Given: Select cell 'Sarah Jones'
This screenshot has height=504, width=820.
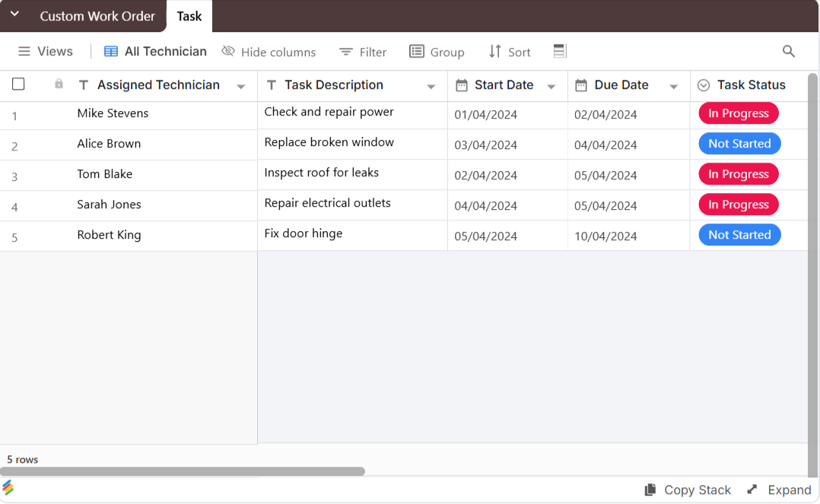Looking at the screenshot, I should (109, 204).
